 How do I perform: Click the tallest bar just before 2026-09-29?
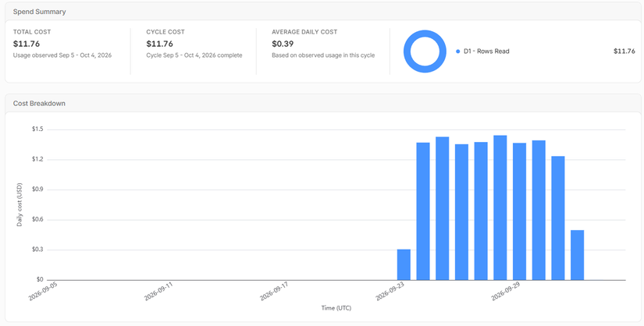tap(500, 207)
